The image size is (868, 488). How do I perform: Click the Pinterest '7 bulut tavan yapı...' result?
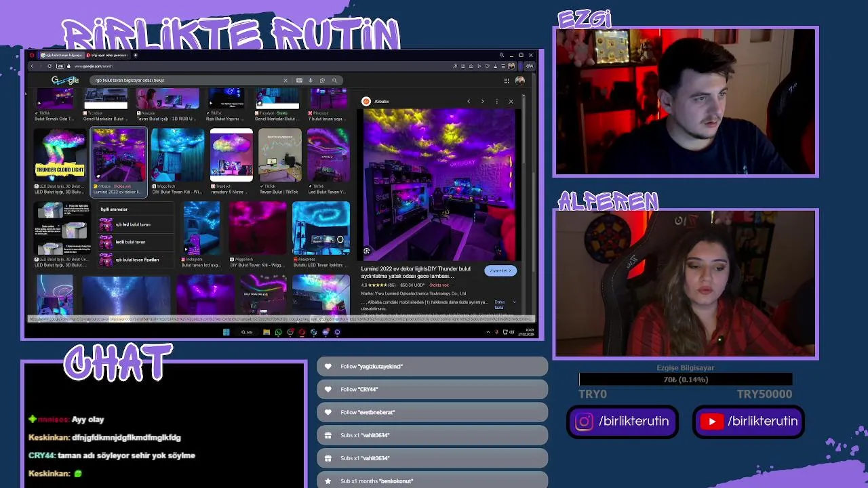click(328, 104)
